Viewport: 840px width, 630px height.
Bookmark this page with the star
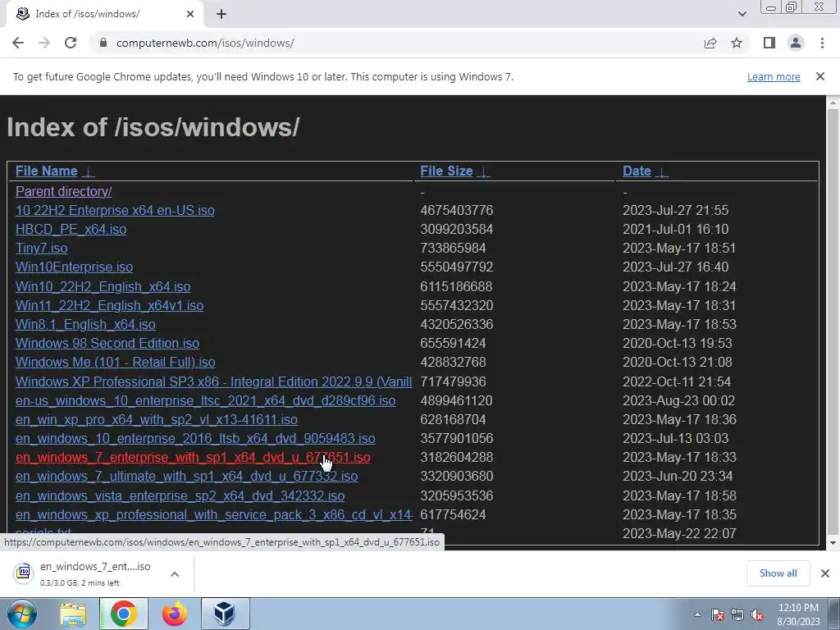[737, 43]
